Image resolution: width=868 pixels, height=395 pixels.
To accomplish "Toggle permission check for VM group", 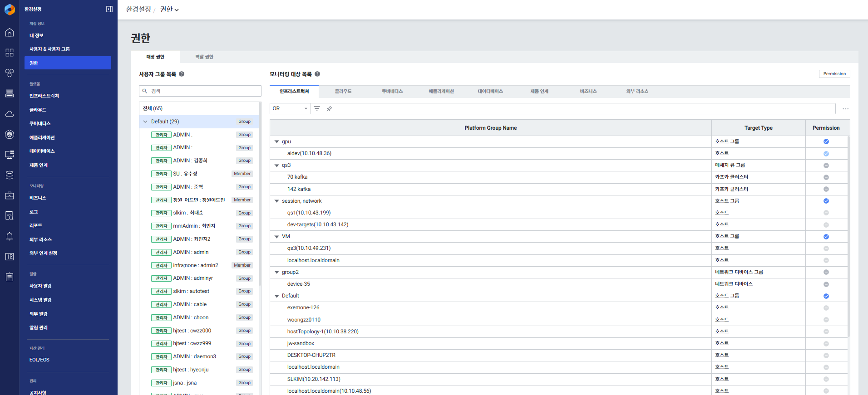I will (826, 237).
